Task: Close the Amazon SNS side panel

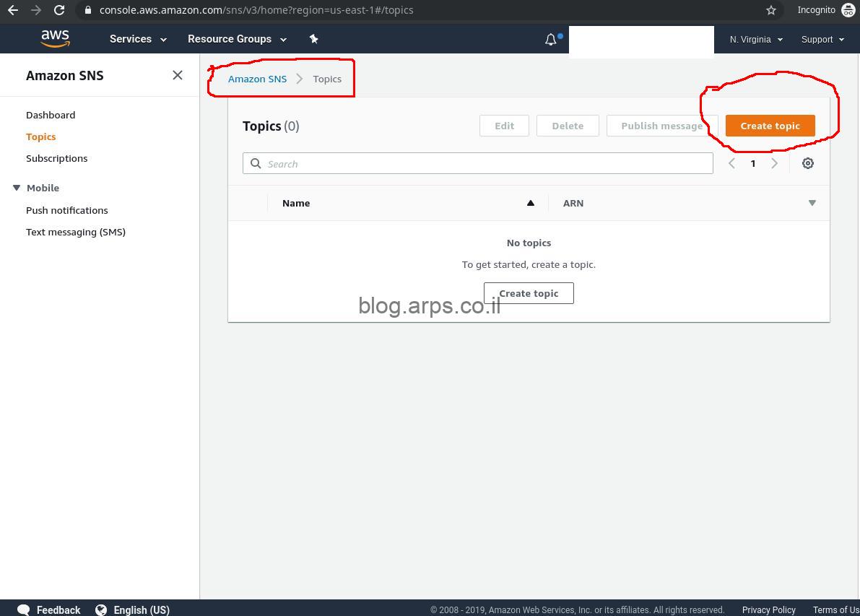Action: coord(177,75)
